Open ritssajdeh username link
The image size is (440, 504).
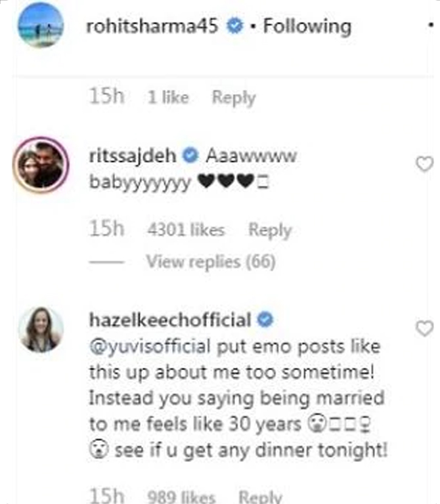(133, 157)
